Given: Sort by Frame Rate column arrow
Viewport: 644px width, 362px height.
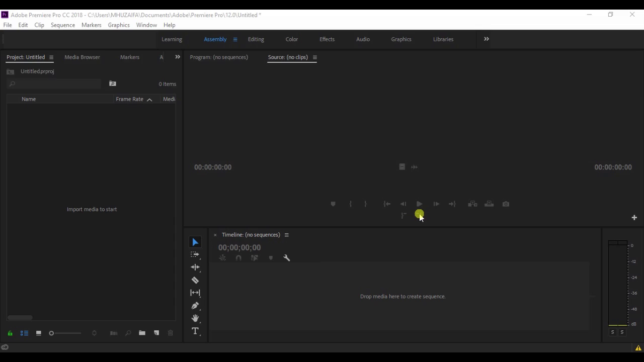Looking at the screenshot, I should pos(149,100).
